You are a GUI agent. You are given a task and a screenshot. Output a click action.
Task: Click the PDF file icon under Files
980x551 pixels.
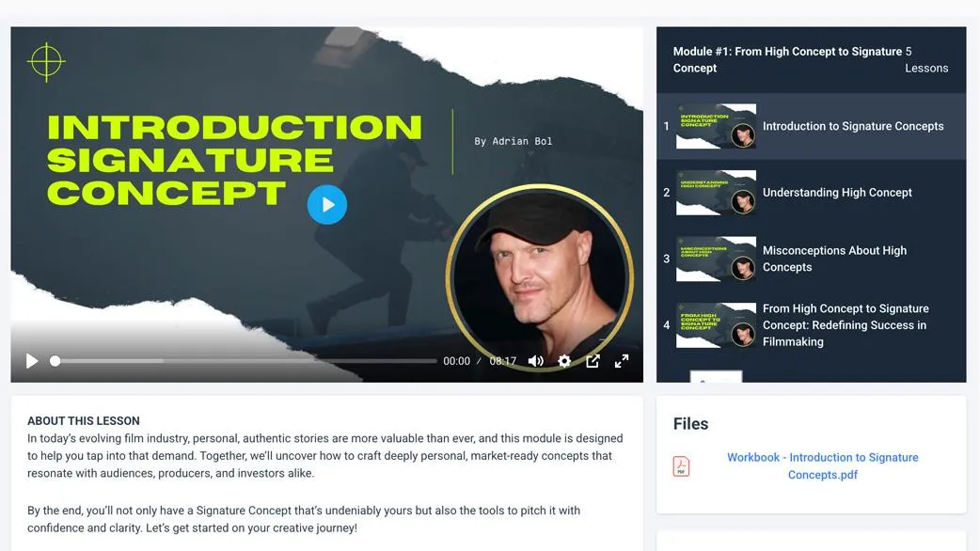tap(681, 466)
